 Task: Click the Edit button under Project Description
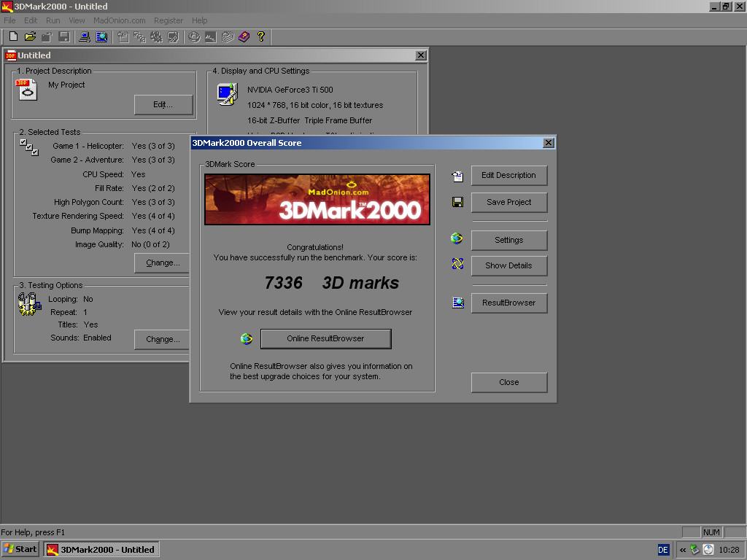[x=163, y=105]
